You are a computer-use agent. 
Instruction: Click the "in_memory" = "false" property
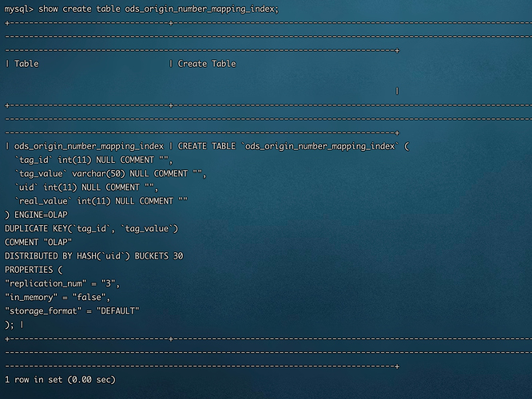tap(60, 297)
